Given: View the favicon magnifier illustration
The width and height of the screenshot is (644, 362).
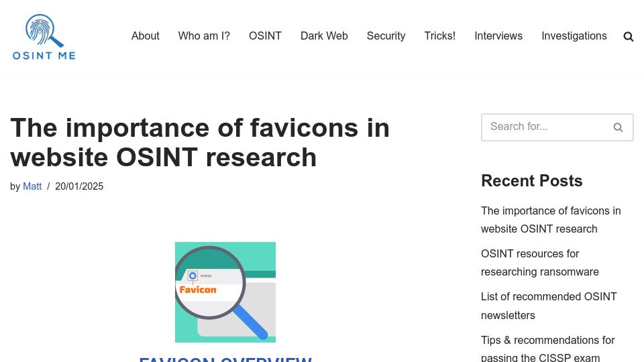Looking at the screenshot, I should [225, 292].
